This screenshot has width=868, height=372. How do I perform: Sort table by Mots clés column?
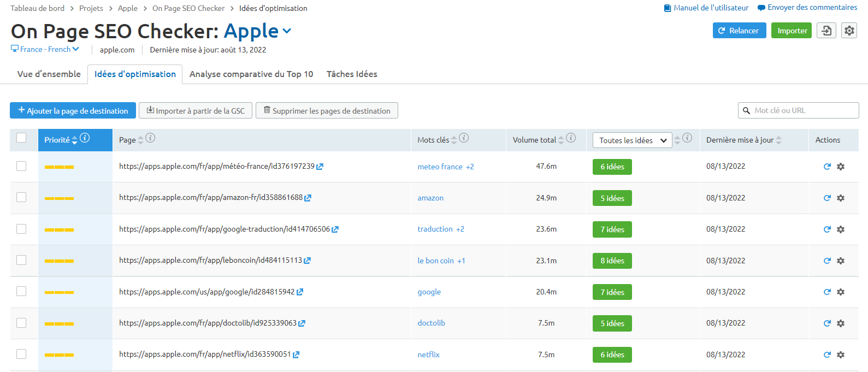[454, 140]
